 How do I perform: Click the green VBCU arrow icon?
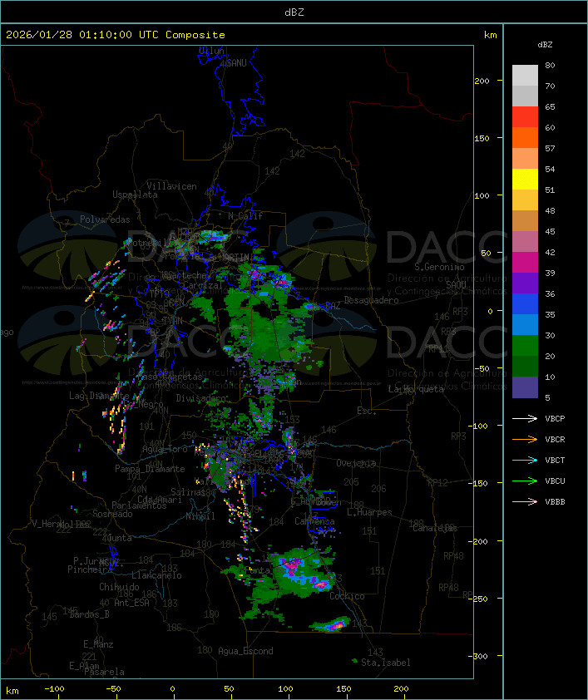point(525,481)
